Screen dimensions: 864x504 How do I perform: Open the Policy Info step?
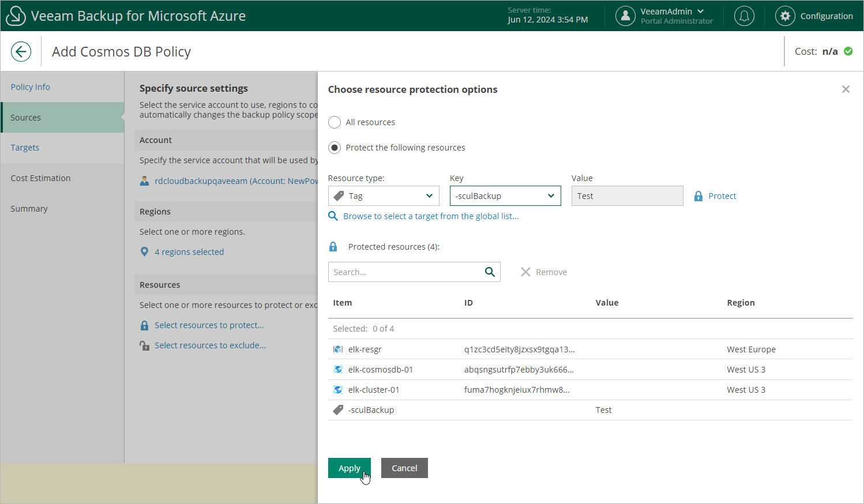[30, 87]
